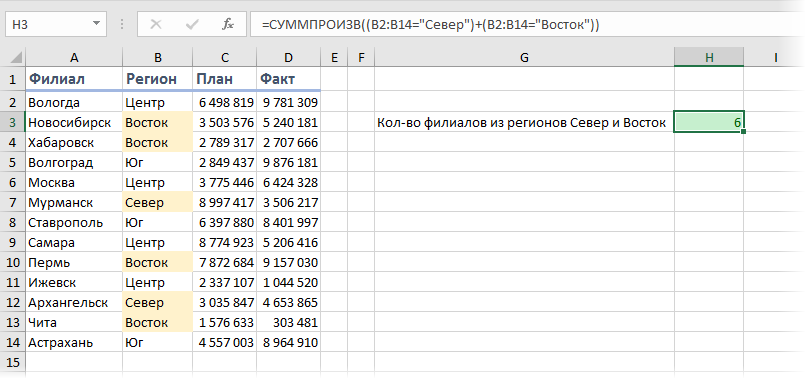This screenshot has height=379, width=806.
Task: Click fact value 9 781 309
Action: [288, 102]
